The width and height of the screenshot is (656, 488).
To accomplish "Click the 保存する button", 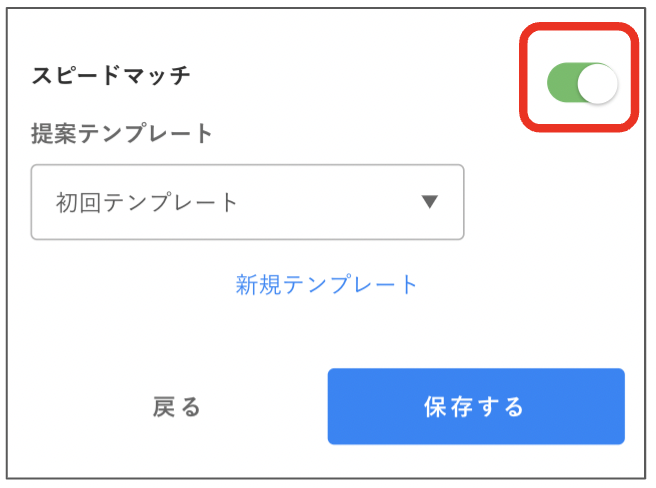I will 476,406.
